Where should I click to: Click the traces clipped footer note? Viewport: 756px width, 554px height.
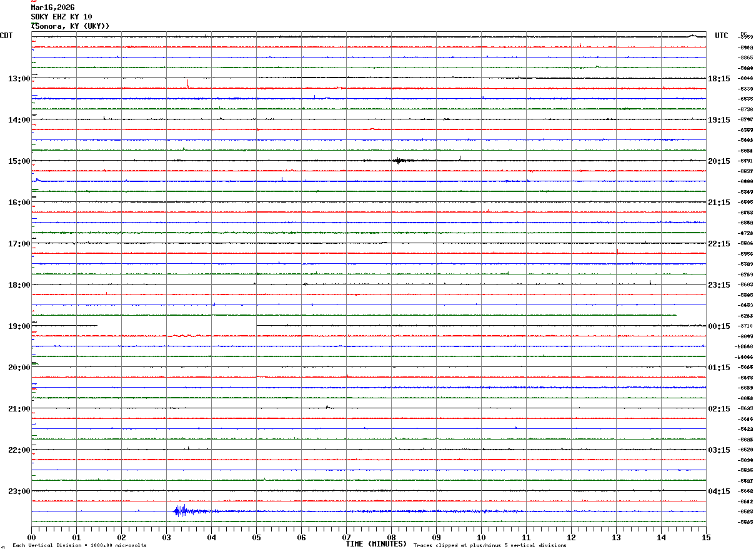[490, 545]
